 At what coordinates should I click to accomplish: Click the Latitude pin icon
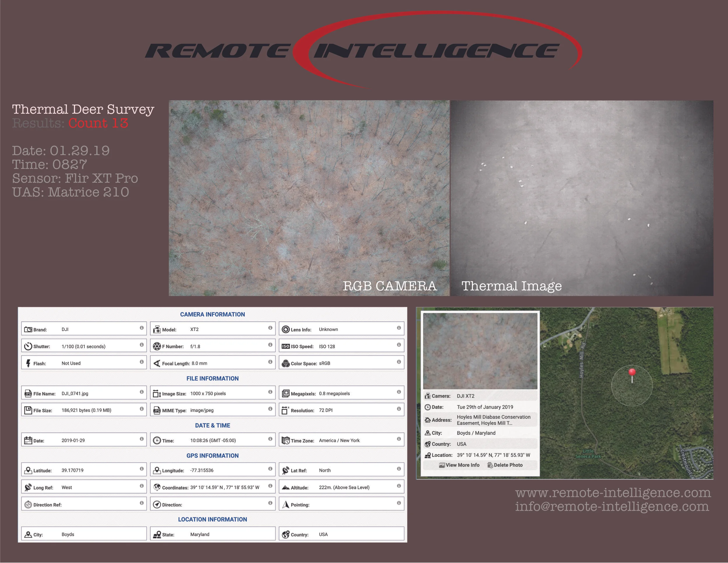[x=28, y=470]
